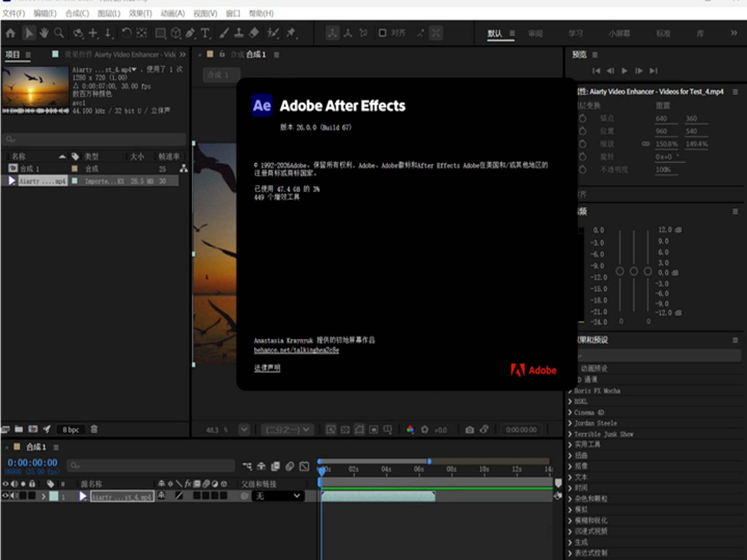Expand the 表达式控制 effects category
The image size is (747, 560).
(570, 553)
